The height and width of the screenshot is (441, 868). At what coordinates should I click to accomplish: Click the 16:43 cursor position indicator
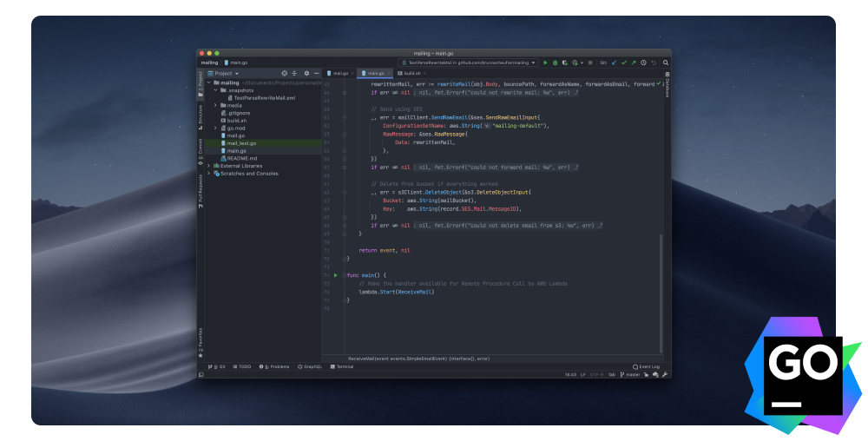(x=571, y=375)
